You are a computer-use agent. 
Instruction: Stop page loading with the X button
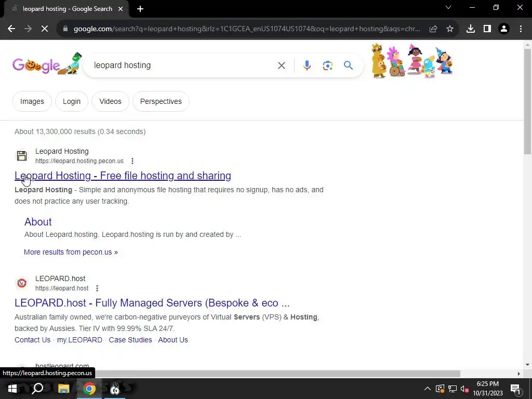(x=45, y=29)
